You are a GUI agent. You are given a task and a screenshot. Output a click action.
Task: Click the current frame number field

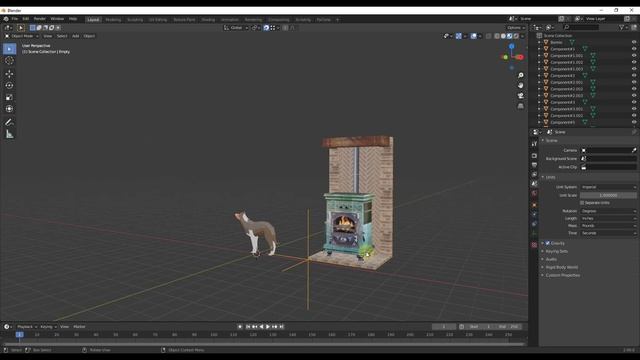click(x=444, y=327)
